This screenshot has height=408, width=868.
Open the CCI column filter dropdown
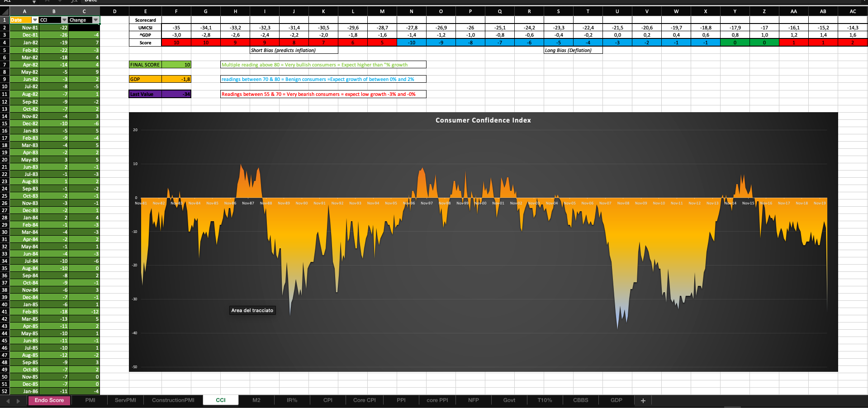coord(64,20)
